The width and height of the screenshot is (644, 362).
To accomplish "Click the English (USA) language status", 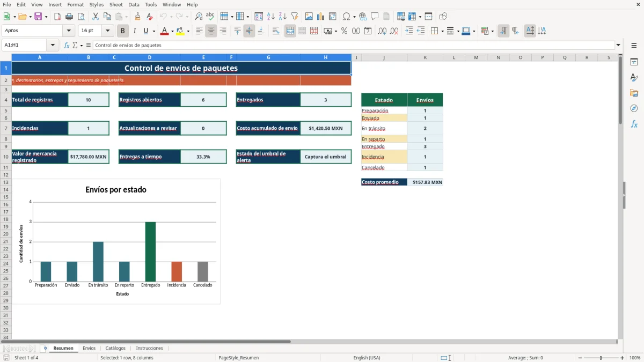I will pos(367,358).
